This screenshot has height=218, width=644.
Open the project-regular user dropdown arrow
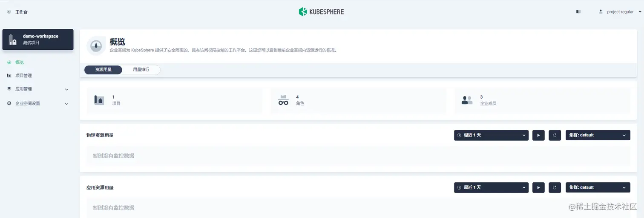click(x=640, y=12)
